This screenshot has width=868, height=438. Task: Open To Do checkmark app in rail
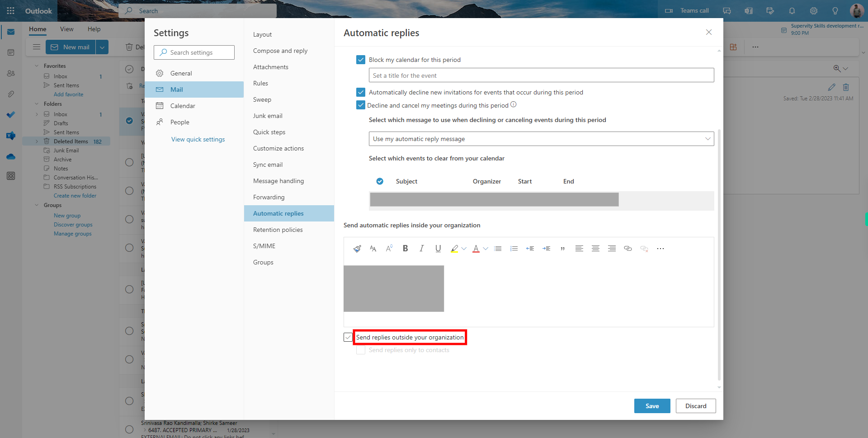tap(11, 115)
